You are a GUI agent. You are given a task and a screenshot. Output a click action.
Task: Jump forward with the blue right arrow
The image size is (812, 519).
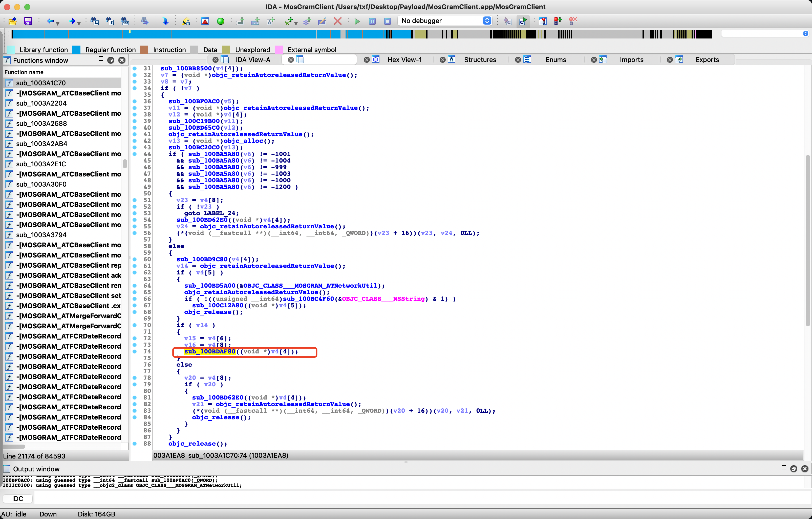[72, 21]
